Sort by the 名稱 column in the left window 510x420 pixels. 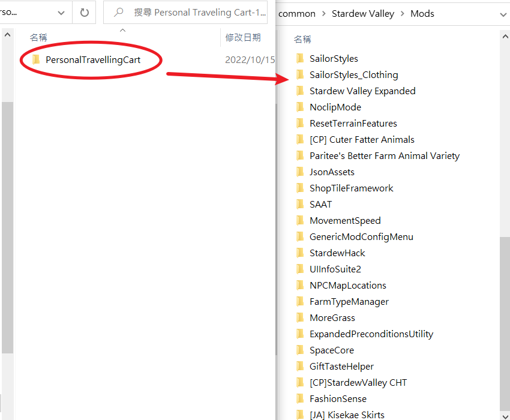point(38,38)
